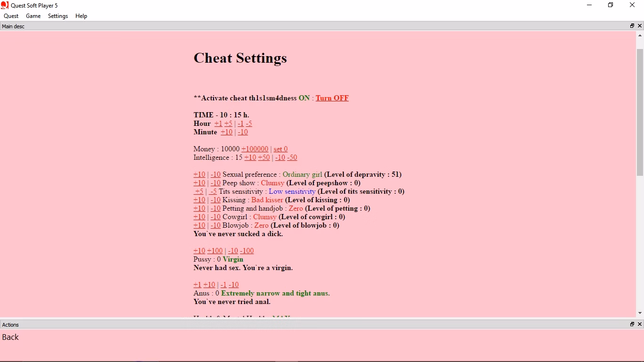Click the scrollbar up arrow in Main desc

(x=640, y=35)
